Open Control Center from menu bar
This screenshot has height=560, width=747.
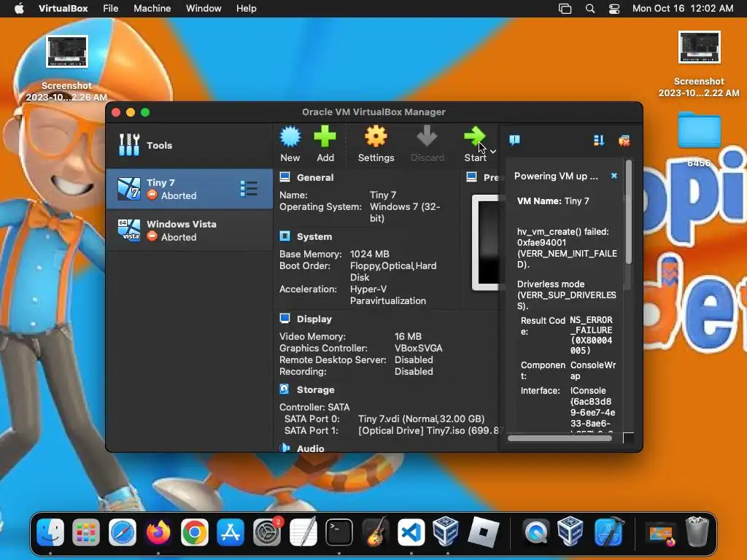pyautogui.click(x=614, y=9)
